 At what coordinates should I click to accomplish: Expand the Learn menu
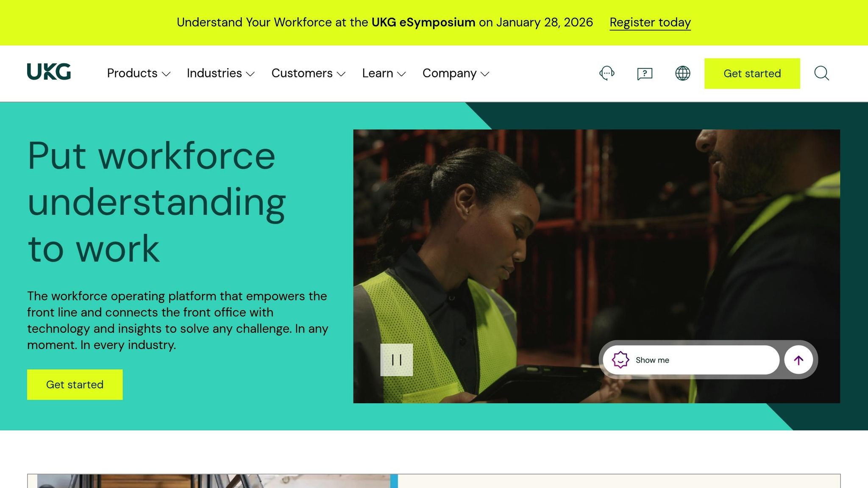(x=384, y=73)
